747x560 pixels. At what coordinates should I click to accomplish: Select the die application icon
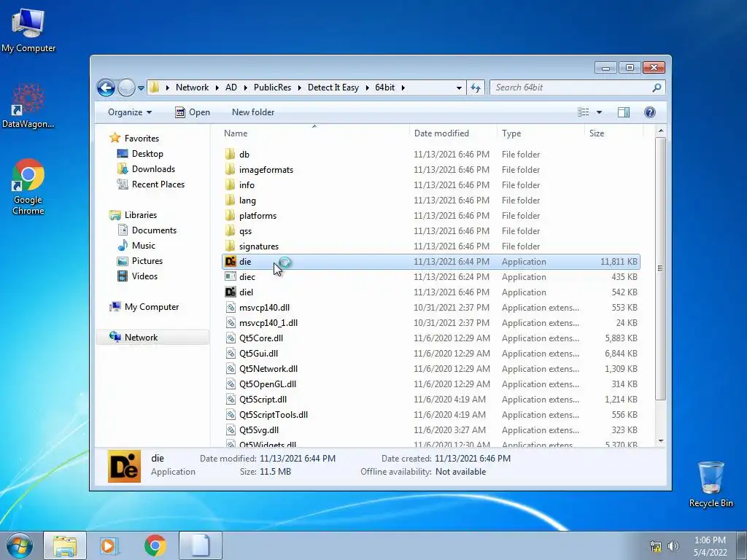[230, 262]
